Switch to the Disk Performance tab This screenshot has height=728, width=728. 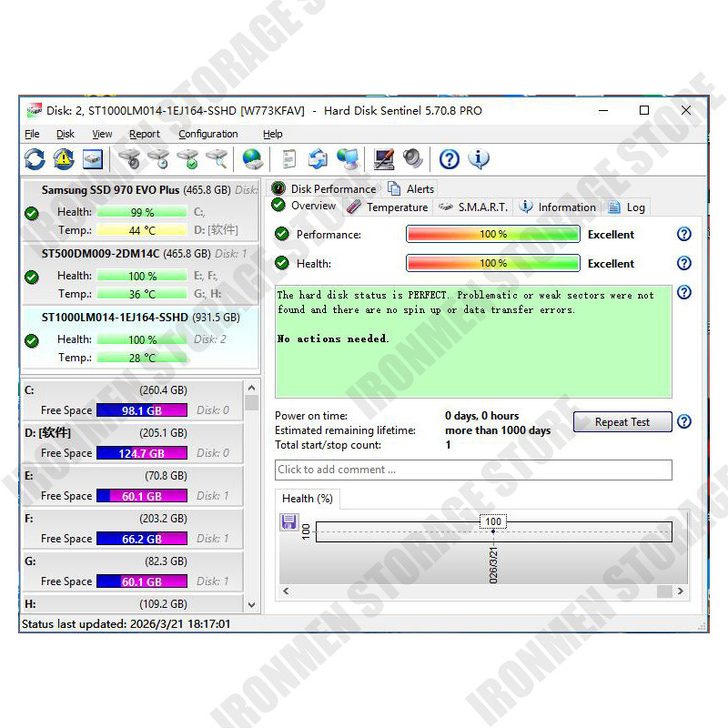(x=325, y=189)
